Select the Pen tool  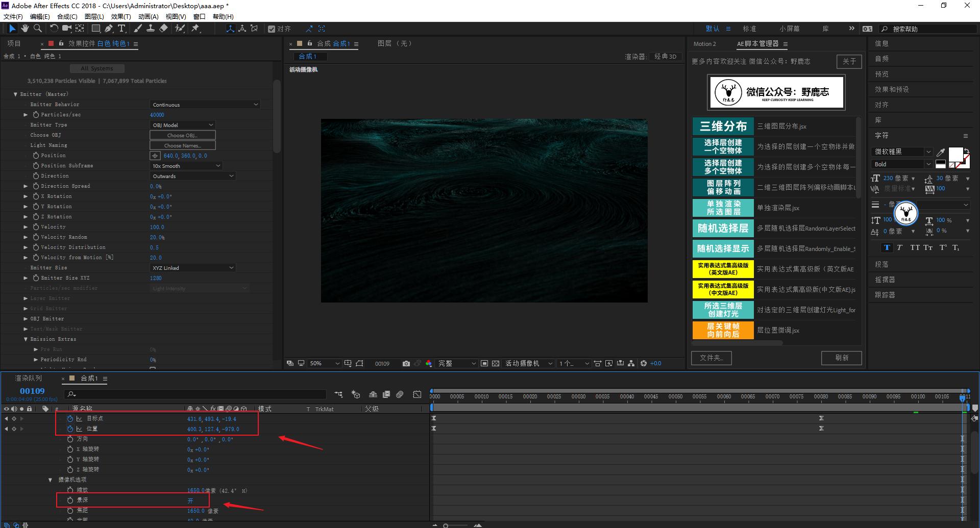109,29
